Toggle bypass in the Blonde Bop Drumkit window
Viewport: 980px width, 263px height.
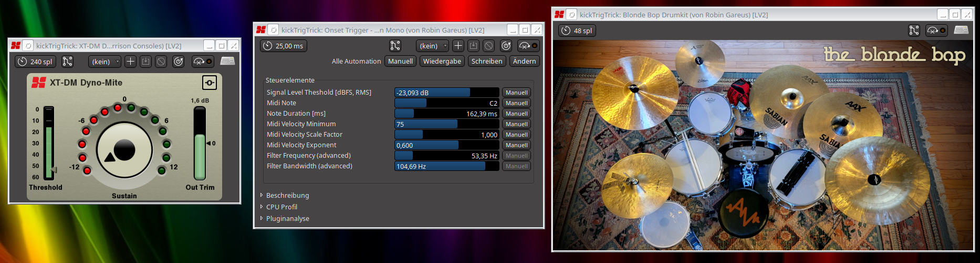[936, 31]
